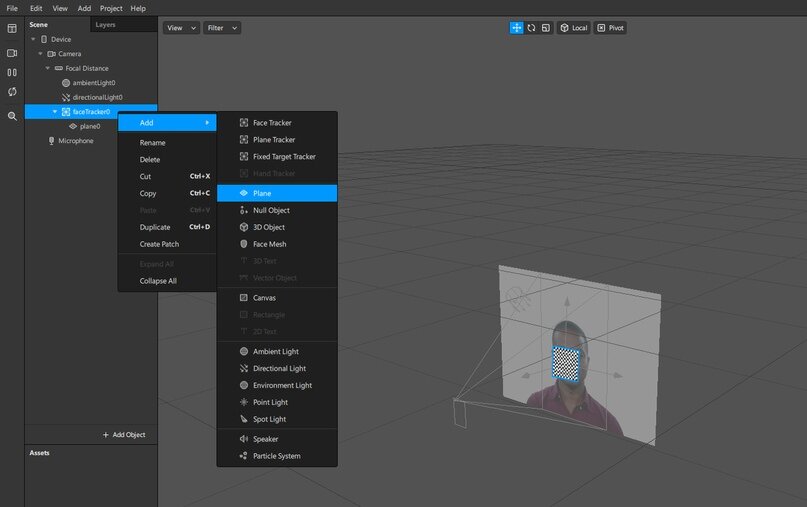Image resolution: width=807 pixels, height=507 pixels.
Task: Collapse the faceTracker0 tree node arrow
Action: (55, 112)
